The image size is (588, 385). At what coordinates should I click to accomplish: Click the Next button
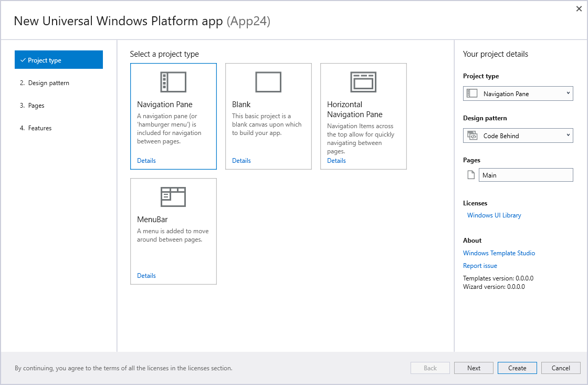(x=474, y=368)
